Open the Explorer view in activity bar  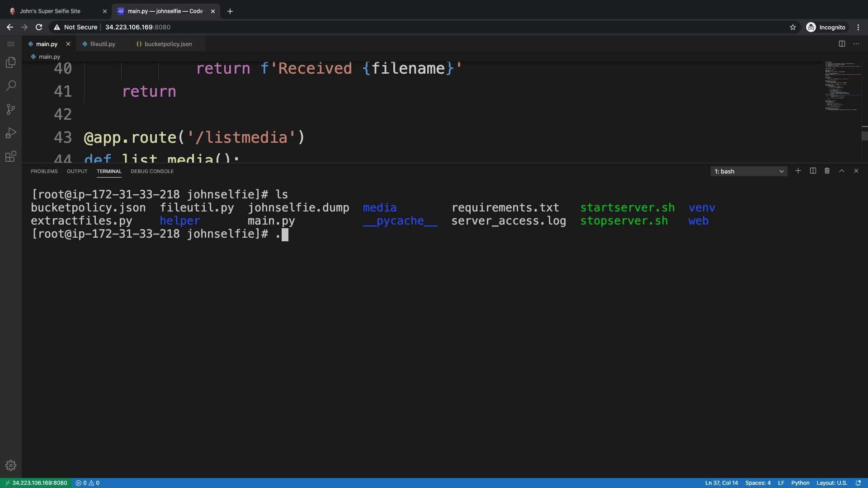11,62
